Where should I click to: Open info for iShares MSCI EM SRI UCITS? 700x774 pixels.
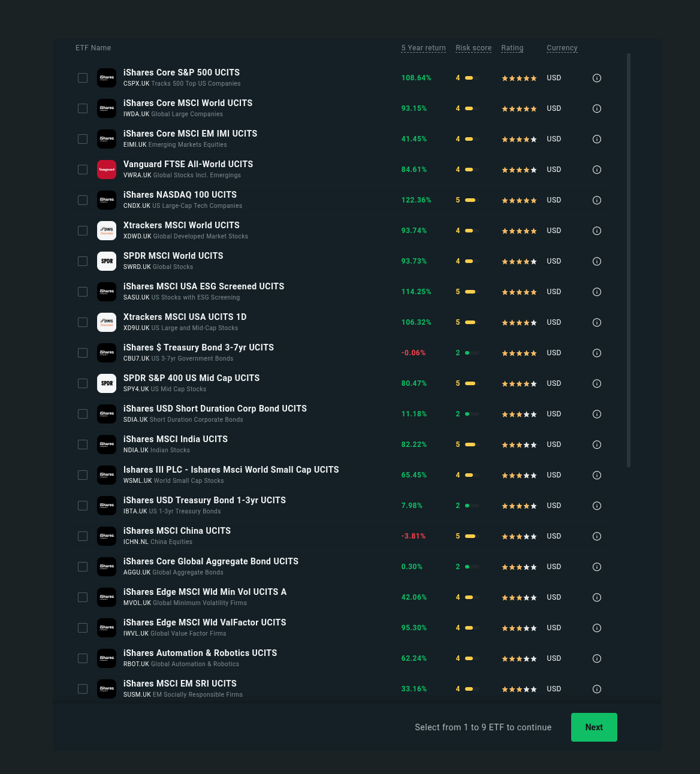597,689
